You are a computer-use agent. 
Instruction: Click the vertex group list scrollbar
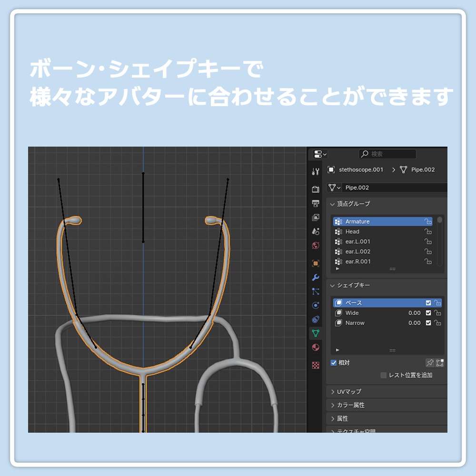439,241
